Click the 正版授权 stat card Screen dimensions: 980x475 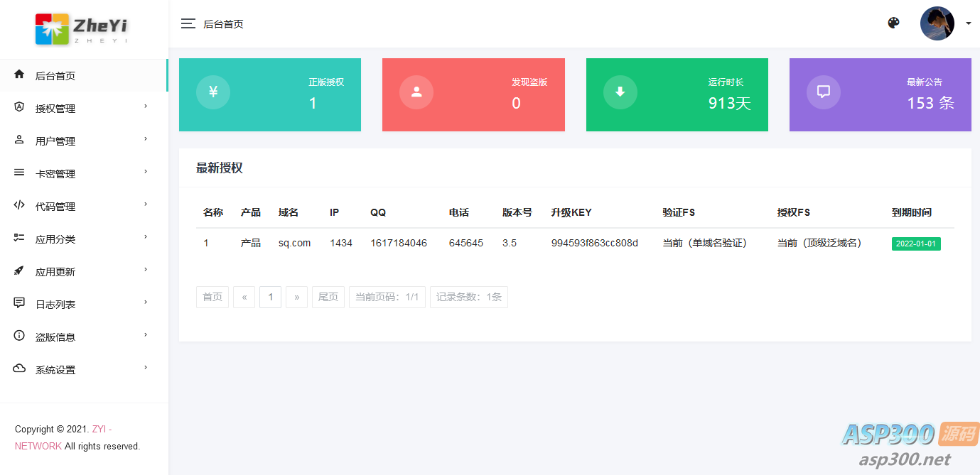pos(270,94)
